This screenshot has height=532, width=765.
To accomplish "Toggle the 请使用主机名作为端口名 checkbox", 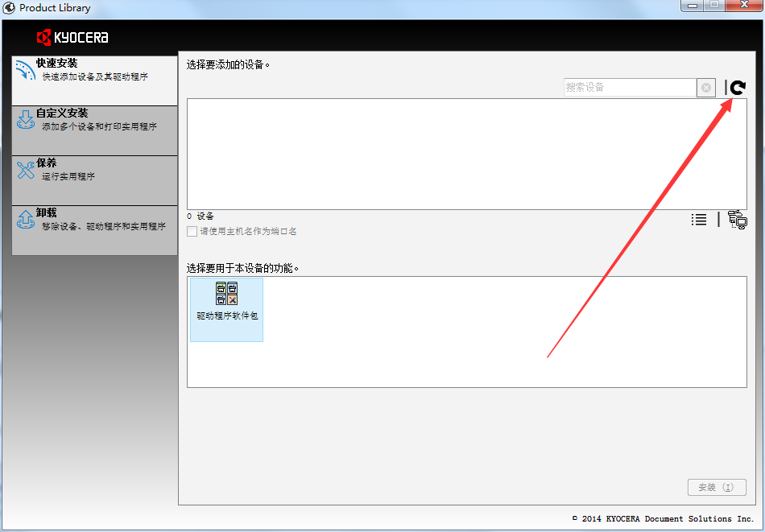I will pos(192,232).
